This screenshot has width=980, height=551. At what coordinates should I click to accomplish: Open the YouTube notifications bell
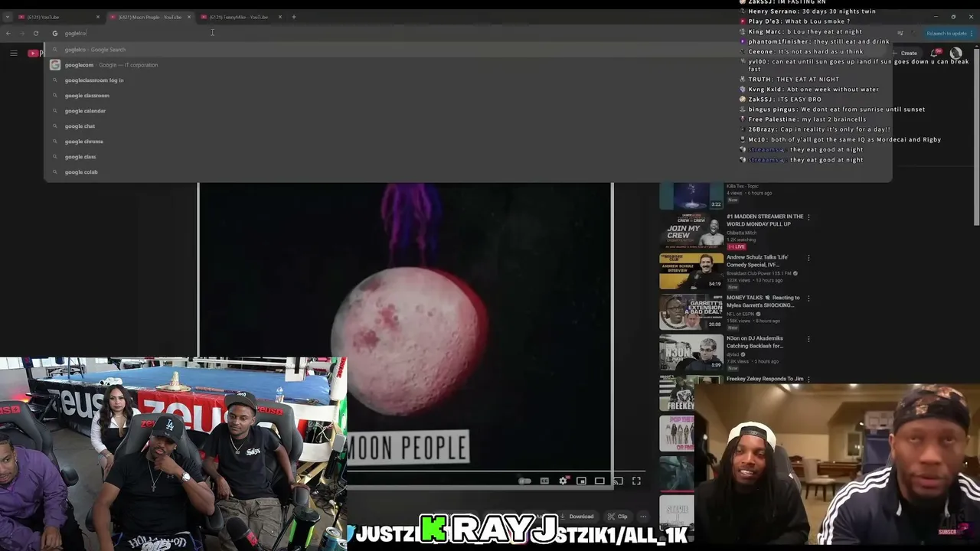pyautogui.click(x=935, y=53)
